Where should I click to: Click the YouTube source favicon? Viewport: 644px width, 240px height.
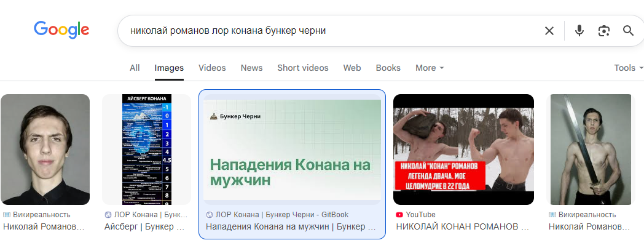399,215
